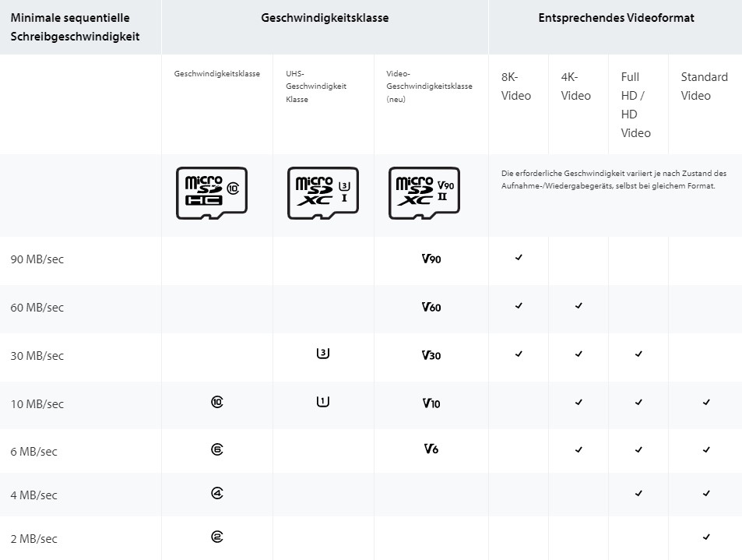
Task: Click the Class 2 speed icon
Action: (217, 537)
